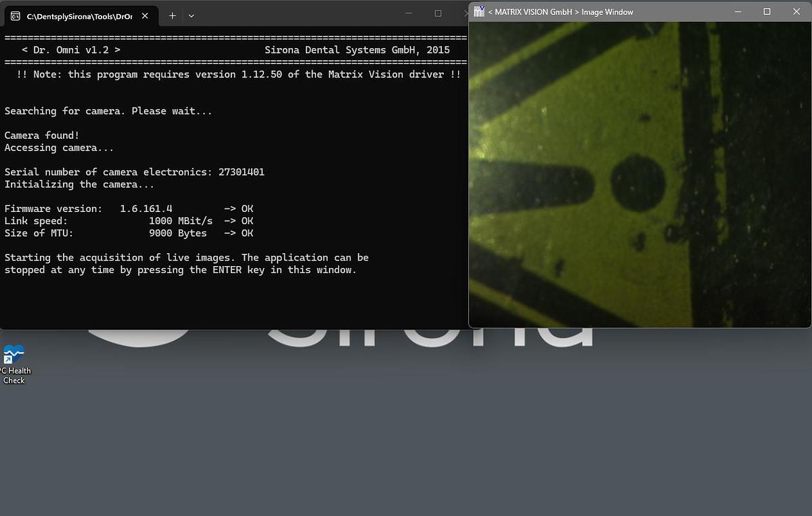Focus the terminal on the ENTER key message
This screenshot has width=812, height=516.
tap(180, 270)
